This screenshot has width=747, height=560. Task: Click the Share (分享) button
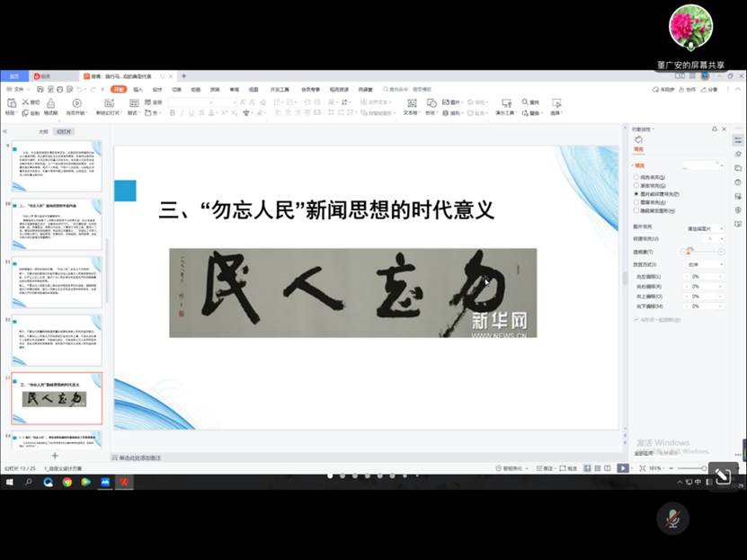(711, 89)
